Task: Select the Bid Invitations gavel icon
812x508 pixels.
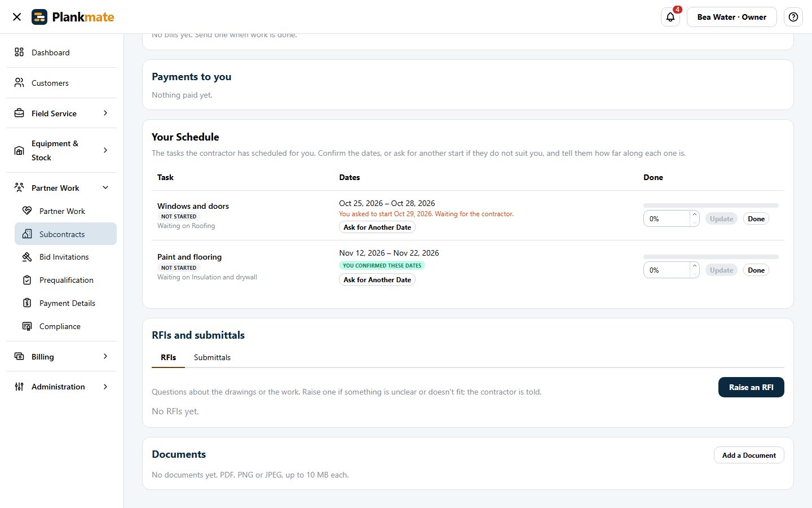Action: coord(27,257)
